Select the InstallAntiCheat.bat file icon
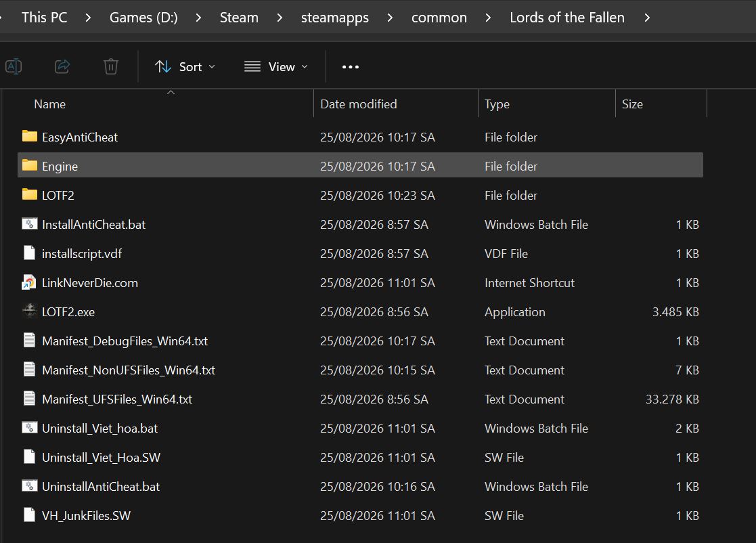Screen dimensions: 756x543 [29, 223]
